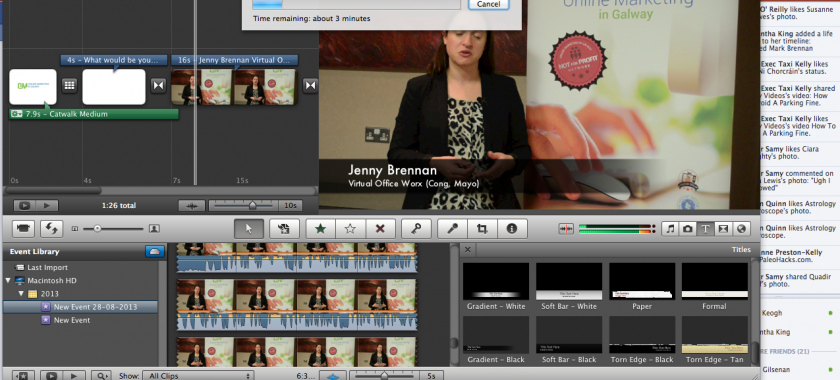Mark selection as favorite with green star
The width and height of the screenshot is (840, 380).
tap(320, 229)
